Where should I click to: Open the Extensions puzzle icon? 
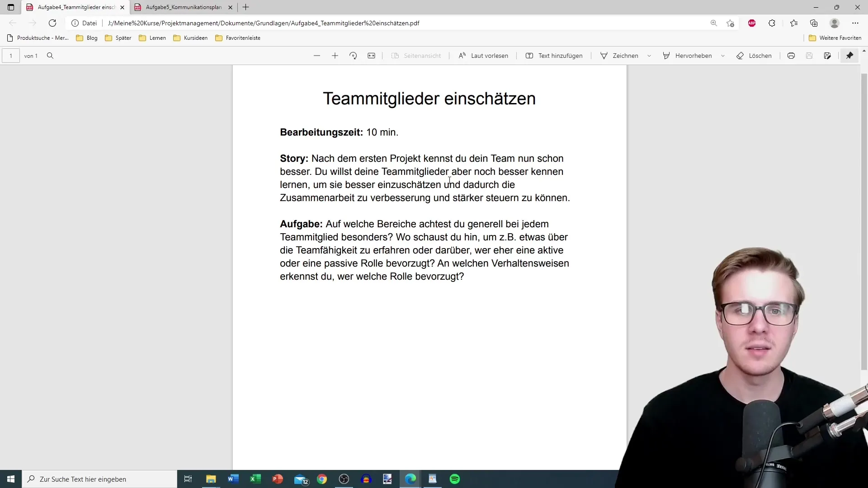[x=772, y=23]
